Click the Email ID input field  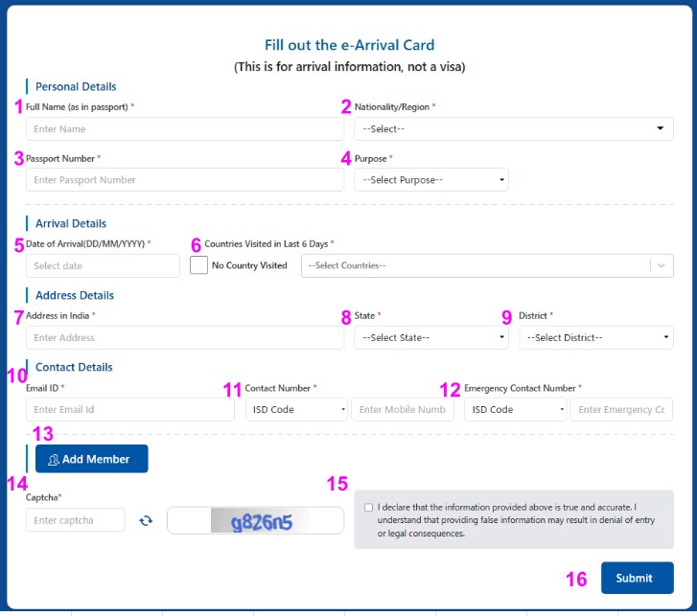[x=129, y=409]
